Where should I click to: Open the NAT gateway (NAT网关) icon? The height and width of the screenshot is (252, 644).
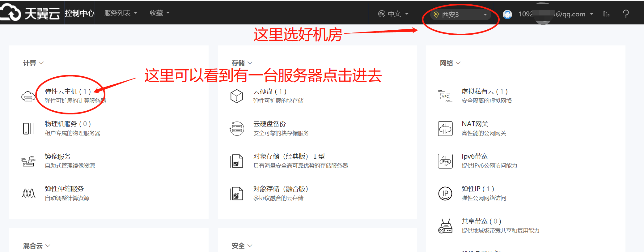pos(445,128)
